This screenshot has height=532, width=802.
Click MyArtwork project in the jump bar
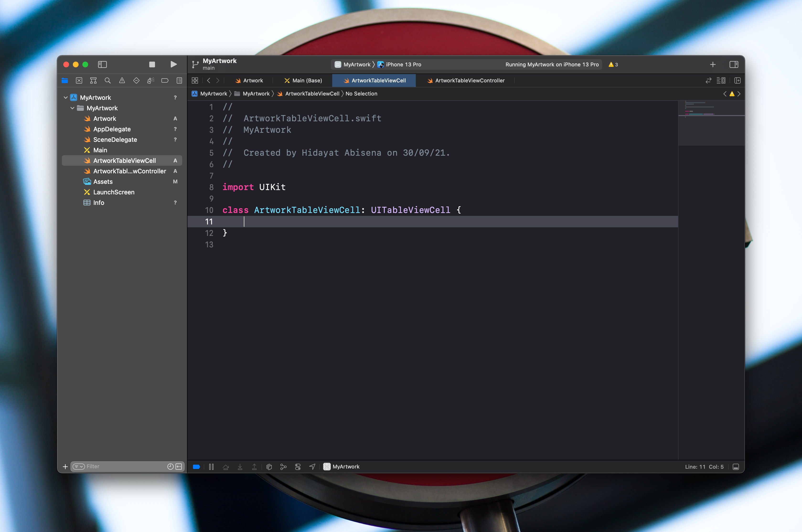209,94
